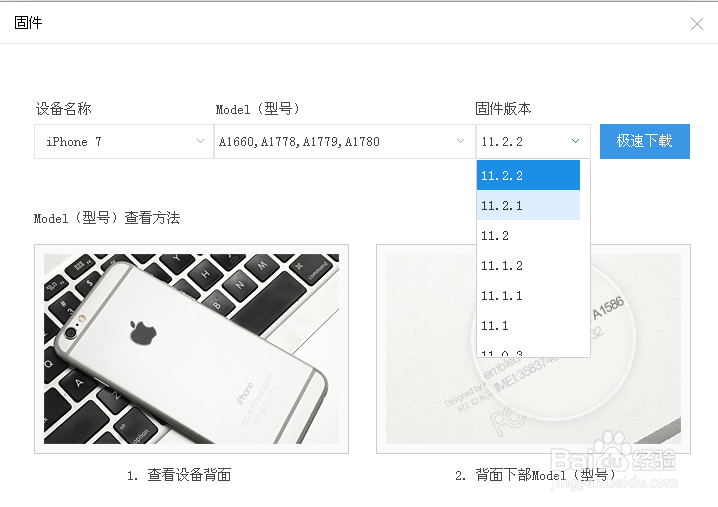
Task: Click the Model（型号） label above the dropdown
Action: point(258,109)
